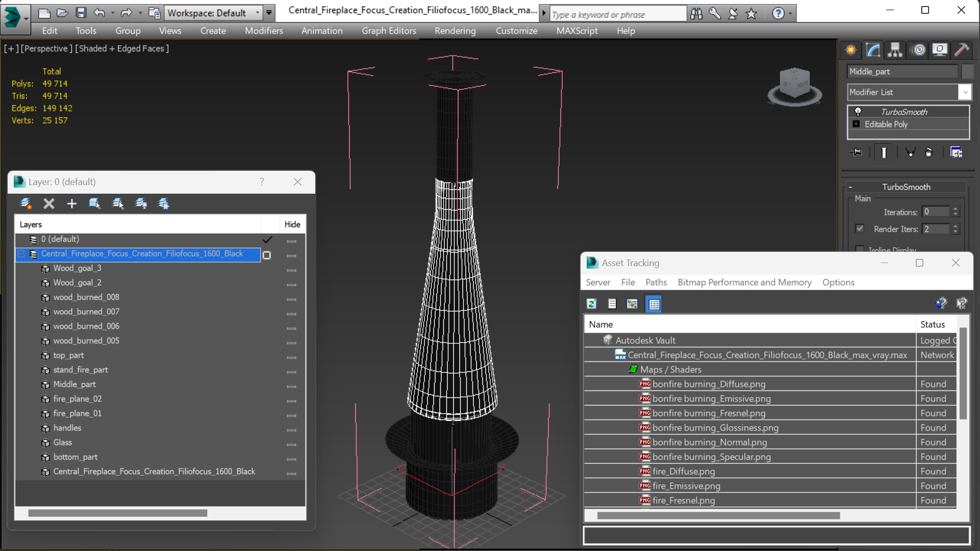The width and height of the screenshot is (980, 551).
Task: Add selected objects to layer plus icon
Action: 71,204
